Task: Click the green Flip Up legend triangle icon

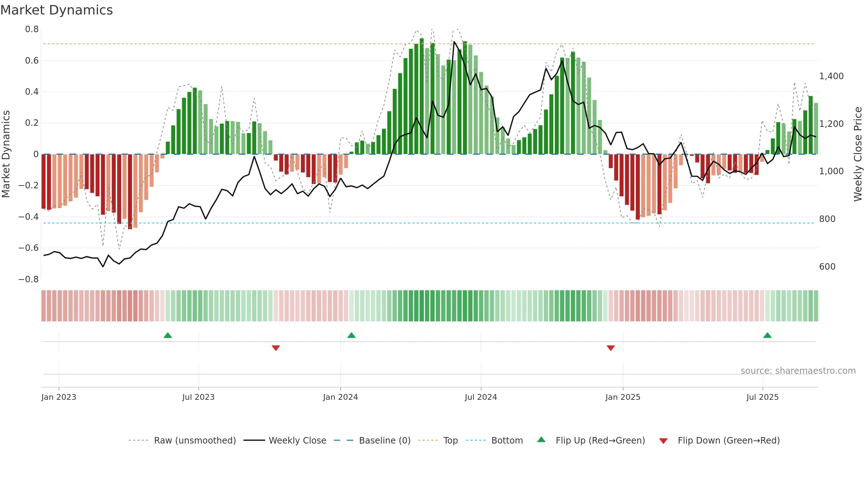Action: coord(541,440)
